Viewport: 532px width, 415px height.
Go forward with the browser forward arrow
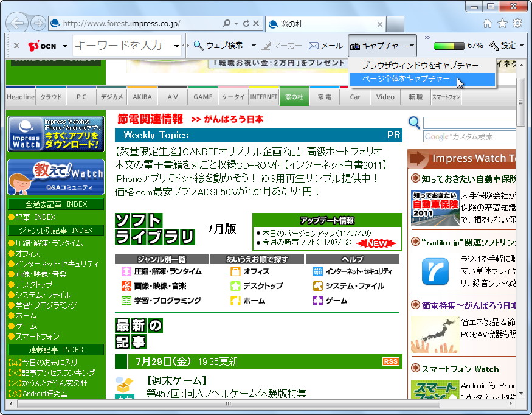point(38,23)
